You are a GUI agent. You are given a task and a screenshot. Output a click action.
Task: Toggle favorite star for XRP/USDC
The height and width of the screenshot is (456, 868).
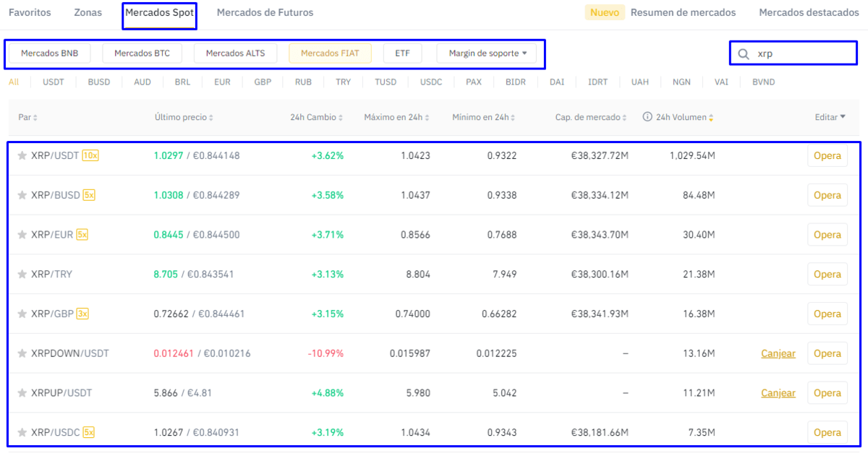pos(22,432)
